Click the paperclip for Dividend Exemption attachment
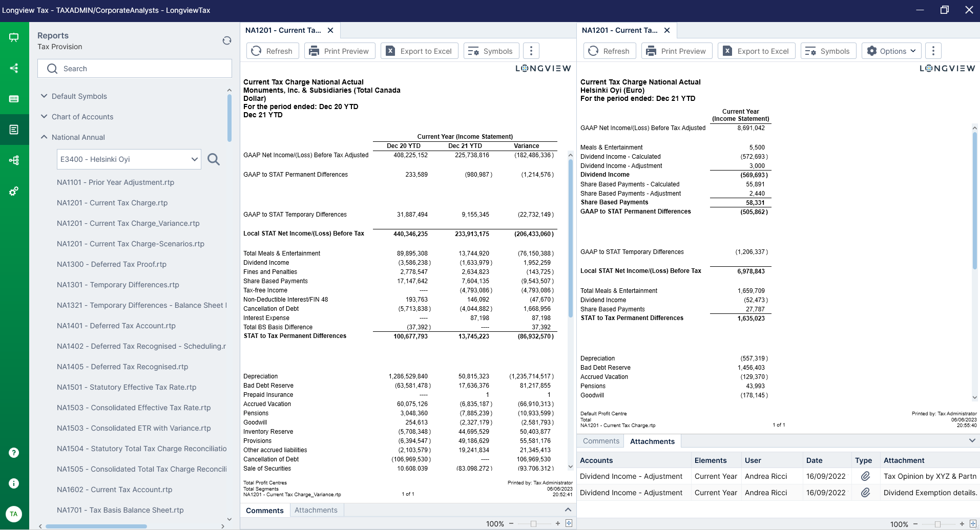980x530 pixels. point(865,493)
